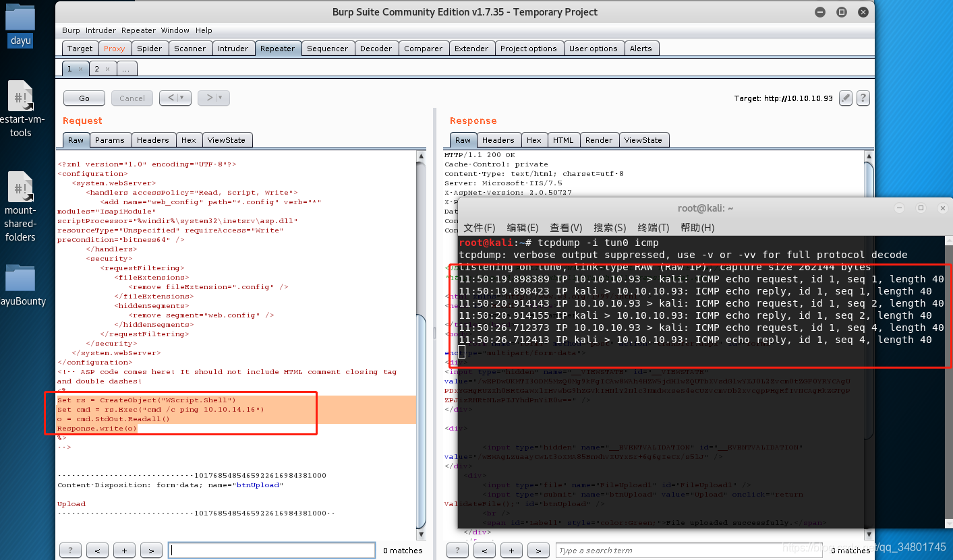The image size is (953, 560).
Task: Select the Request Params tab
Action: click(110, 140)
